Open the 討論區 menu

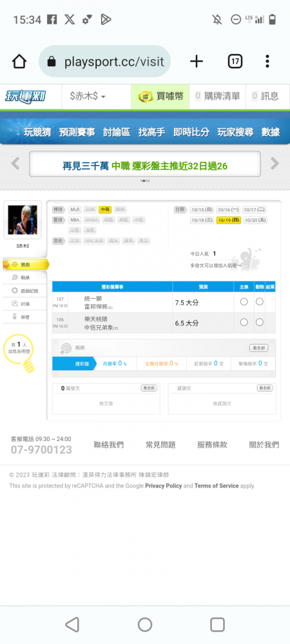click(x=117, y=132)
